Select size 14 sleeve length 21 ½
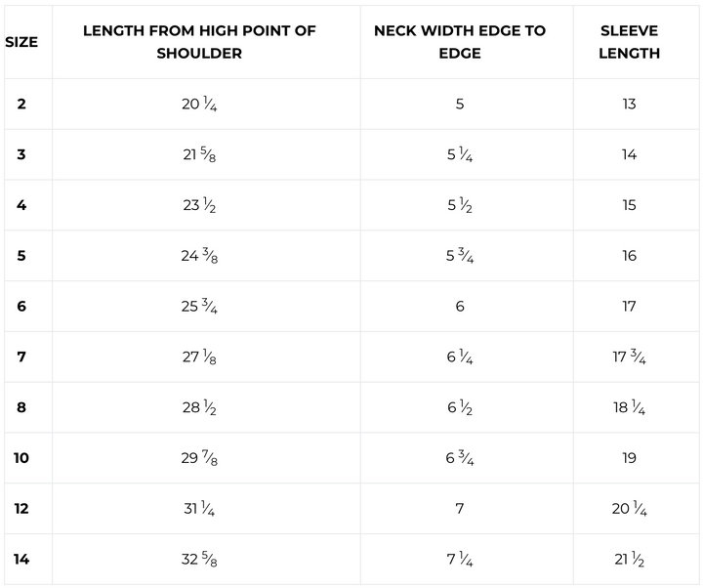Viewport: 703px width, 588px height. (629, 560)
